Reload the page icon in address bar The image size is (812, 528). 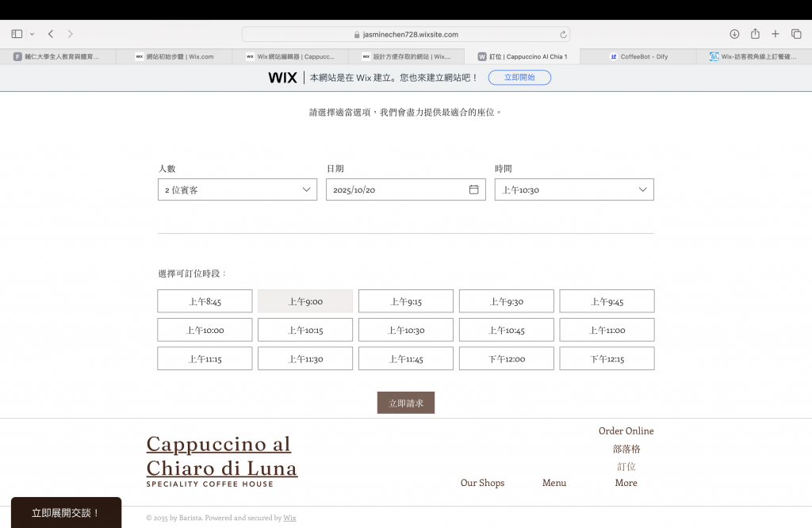tap(563, 35)
